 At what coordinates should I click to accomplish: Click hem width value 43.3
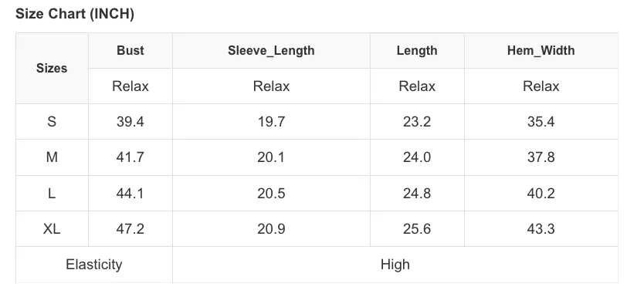[541, 228]
